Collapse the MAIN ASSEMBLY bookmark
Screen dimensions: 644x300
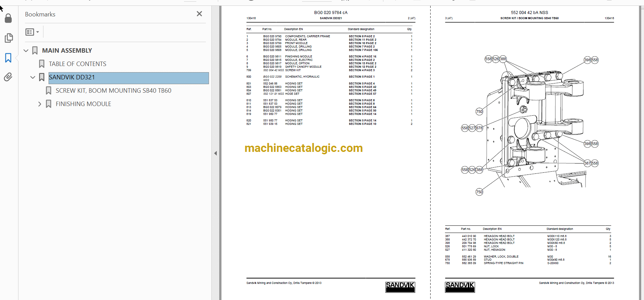pos(26,51)
